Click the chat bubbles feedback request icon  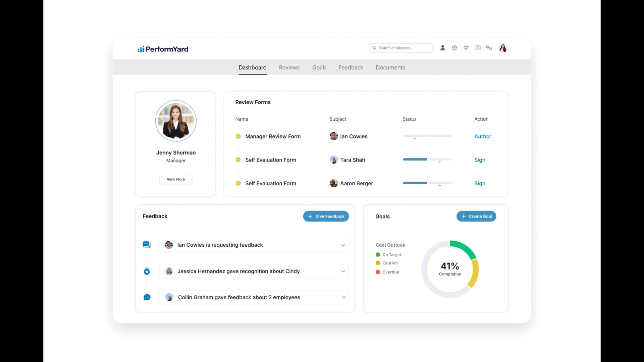tap(147, 245)
